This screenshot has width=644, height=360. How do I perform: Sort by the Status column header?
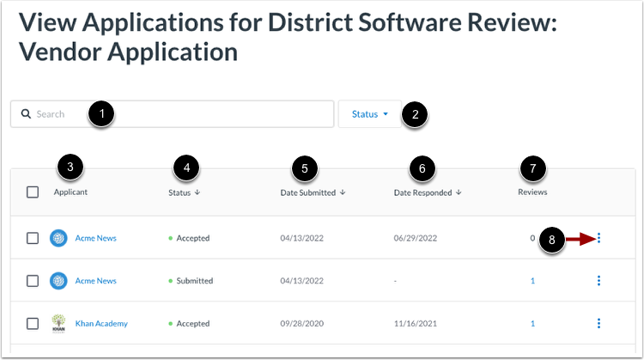[x=184, y=192]
